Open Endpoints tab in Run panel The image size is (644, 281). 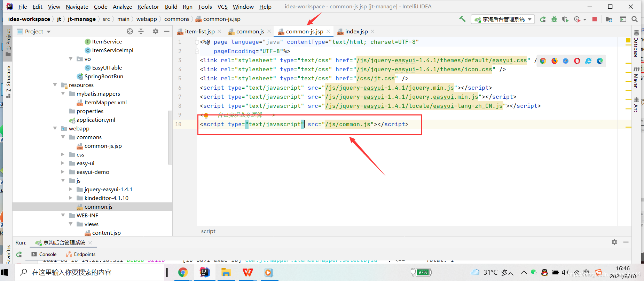80,254
